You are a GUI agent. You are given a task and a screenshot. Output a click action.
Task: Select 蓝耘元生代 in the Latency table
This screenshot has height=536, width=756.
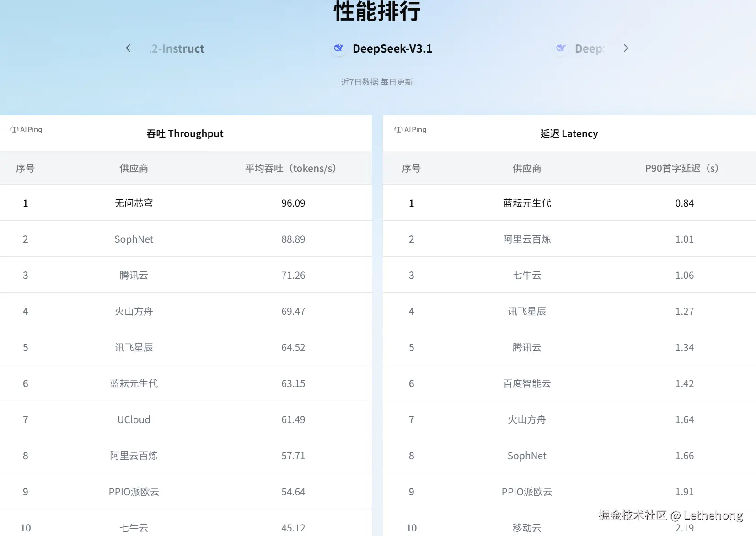[x=527, y=203]
